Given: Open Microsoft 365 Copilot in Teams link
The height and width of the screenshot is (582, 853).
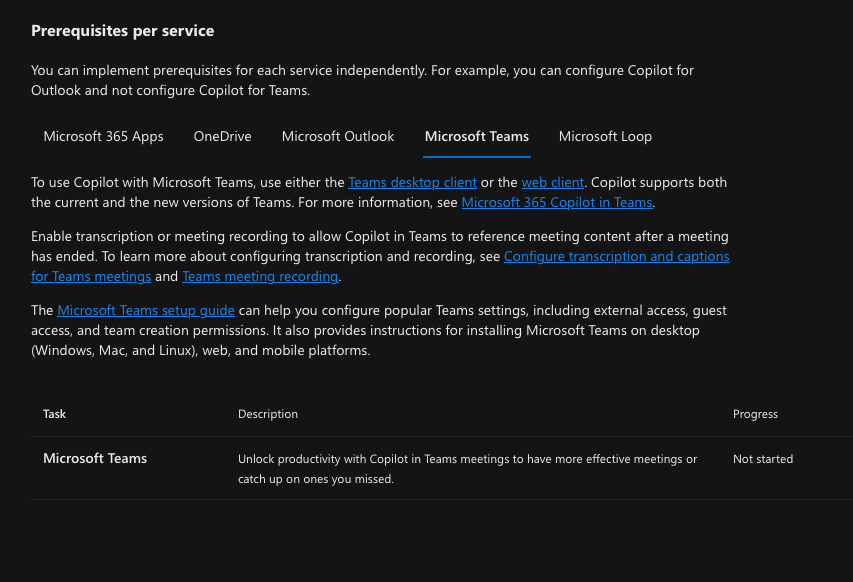Looking at the screenshot, I should pyautogui.click(x=557, y=202).
